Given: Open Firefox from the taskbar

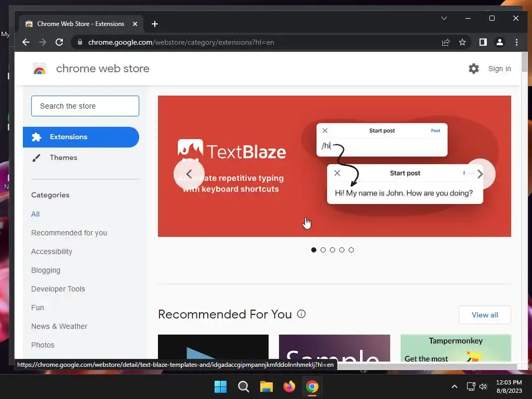Looking at the screenshot, I should coord(289,387).
